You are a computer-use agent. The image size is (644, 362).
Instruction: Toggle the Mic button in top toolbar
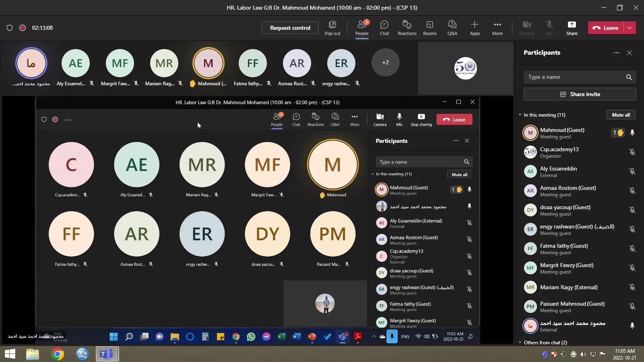(549, 27)
